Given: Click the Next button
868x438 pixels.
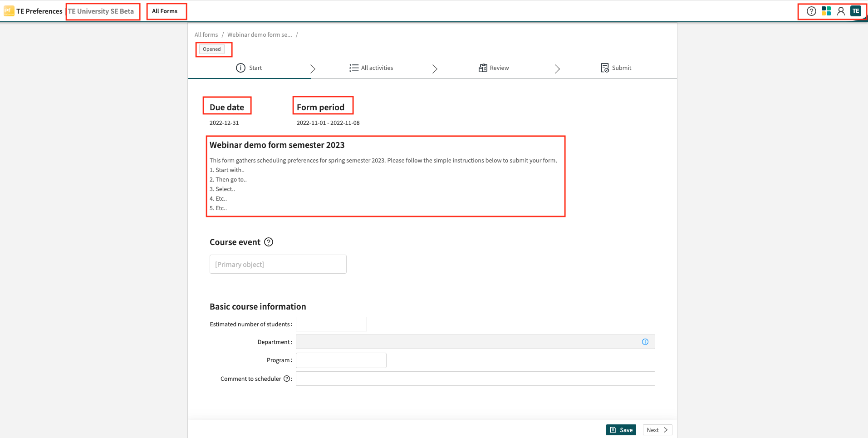Looking at the screenshot, I should (657, 429).
